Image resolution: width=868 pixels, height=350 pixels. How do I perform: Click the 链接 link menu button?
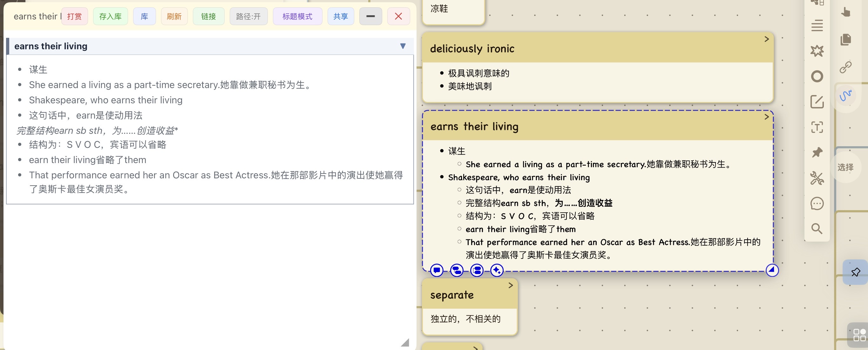point(208,17)
